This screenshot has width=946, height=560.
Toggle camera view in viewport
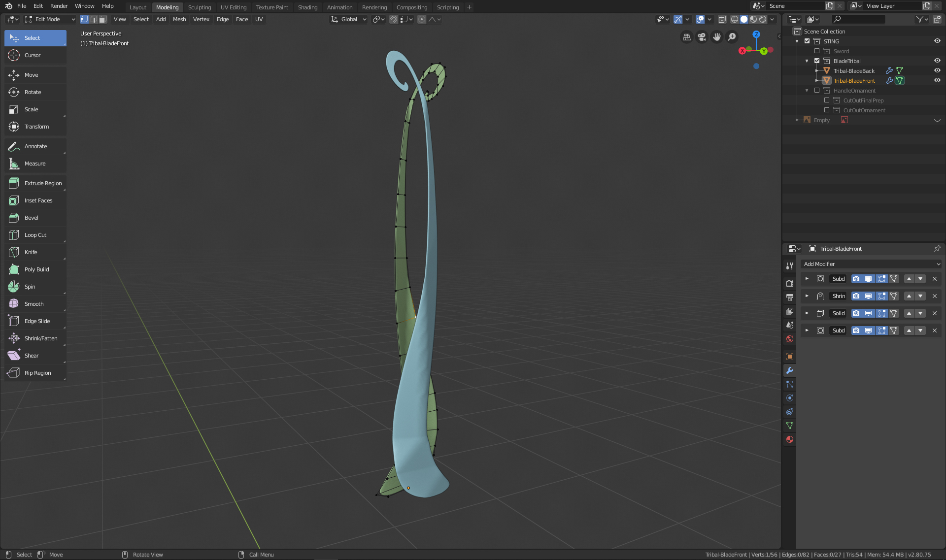tap(702, 37)
